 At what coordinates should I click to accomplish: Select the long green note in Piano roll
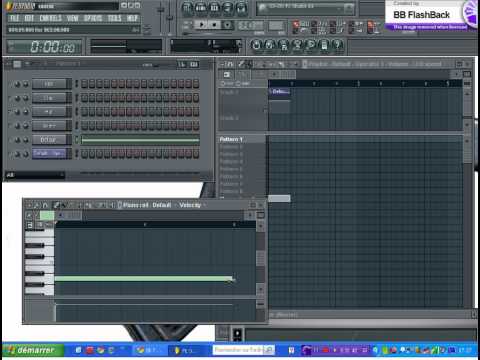144,278
